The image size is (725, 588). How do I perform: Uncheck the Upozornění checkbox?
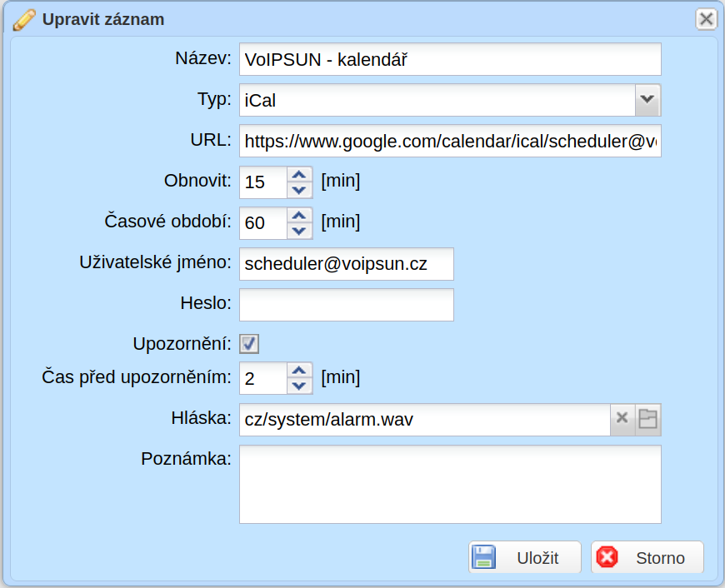click(249, 343)
